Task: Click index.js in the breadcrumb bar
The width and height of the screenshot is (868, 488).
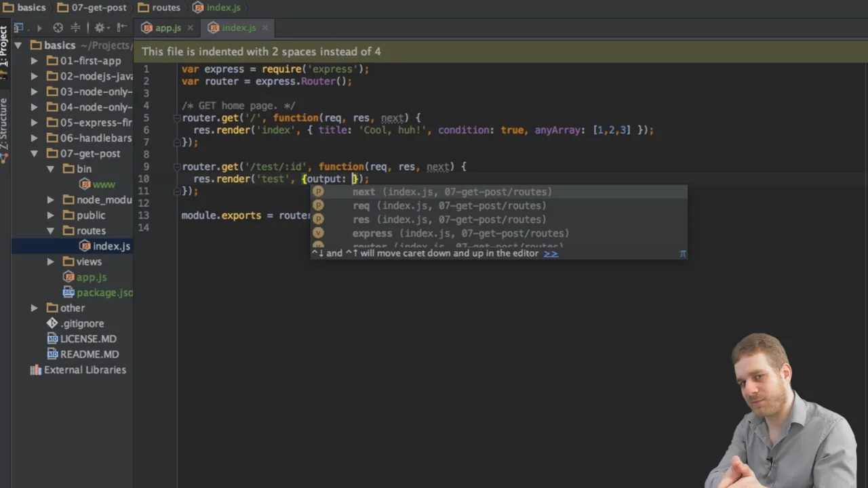Action: pyautogui.click(x=216, y=7)
